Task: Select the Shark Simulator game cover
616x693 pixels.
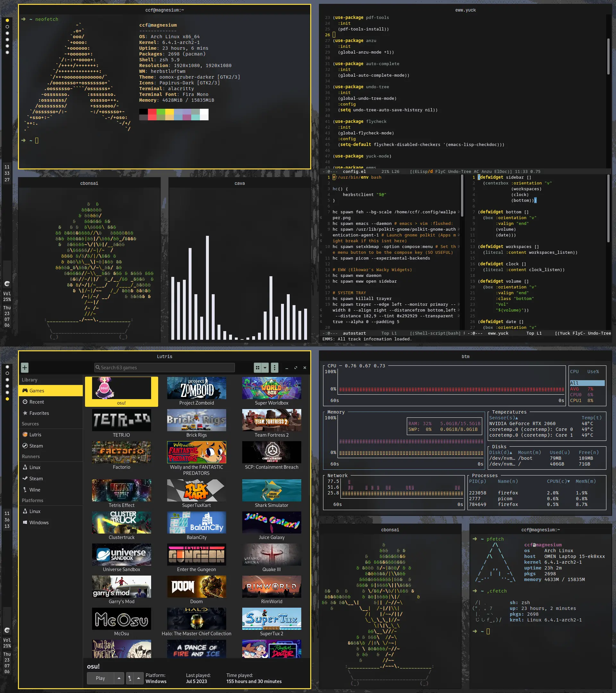Action: click(x=271, y=490)
